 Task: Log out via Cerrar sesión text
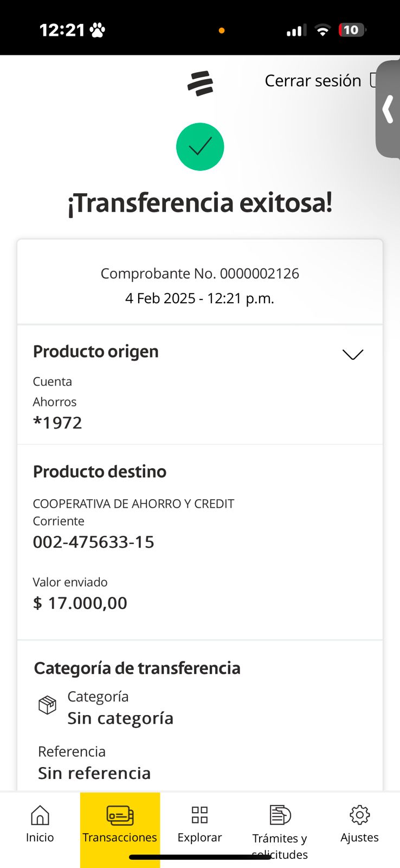(313, 81)
